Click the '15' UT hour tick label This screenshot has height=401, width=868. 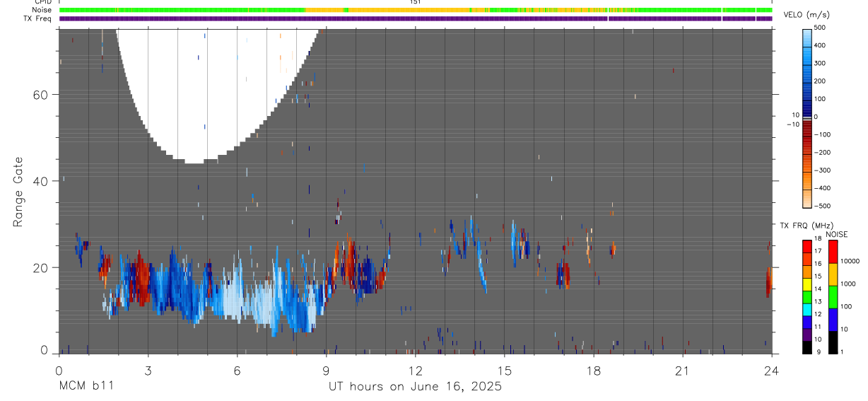(504, 371)
